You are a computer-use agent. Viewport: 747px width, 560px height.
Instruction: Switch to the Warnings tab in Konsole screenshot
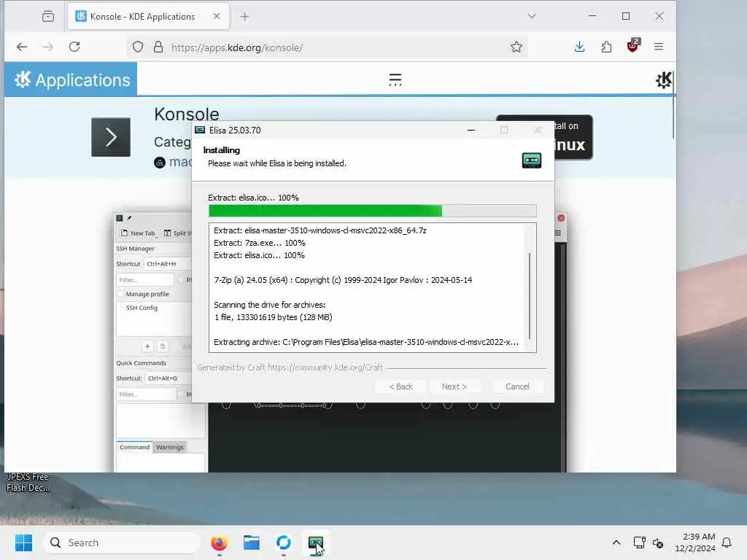(x=169, y=447)
